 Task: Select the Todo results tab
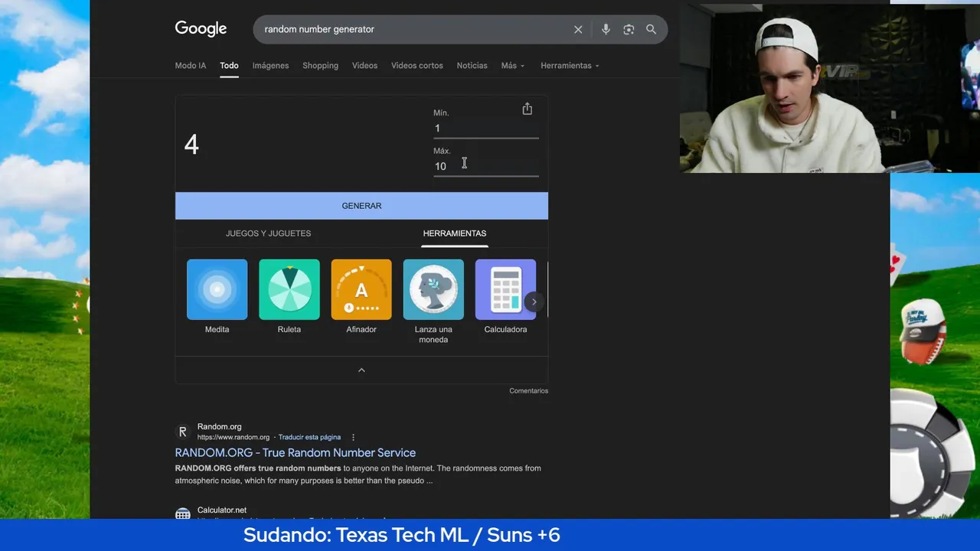coord(229,66)
